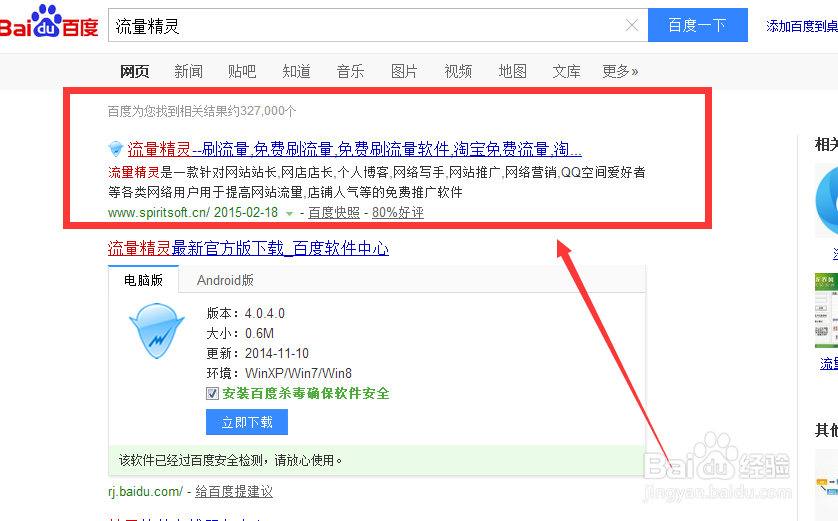
Task: Open the 给百度提建议 link
Action: tap(234, 492)
